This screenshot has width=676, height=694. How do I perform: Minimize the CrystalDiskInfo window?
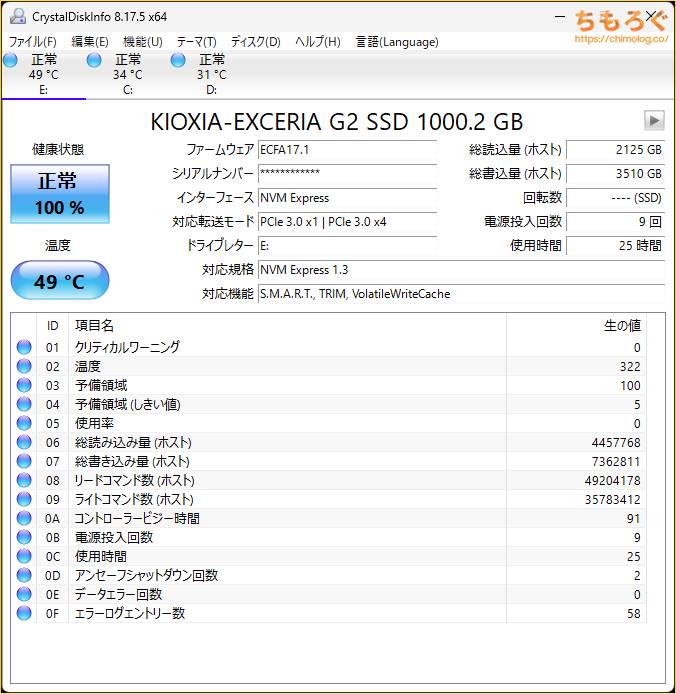(x=560, y=17)
